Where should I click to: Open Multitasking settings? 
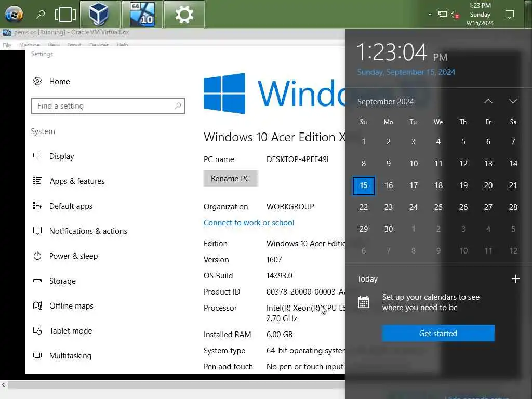tap(62, 355)
